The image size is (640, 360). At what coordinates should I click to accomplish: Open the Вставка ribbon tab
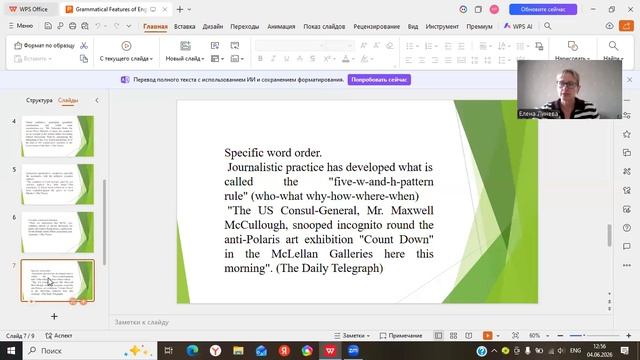pos(184,26)
